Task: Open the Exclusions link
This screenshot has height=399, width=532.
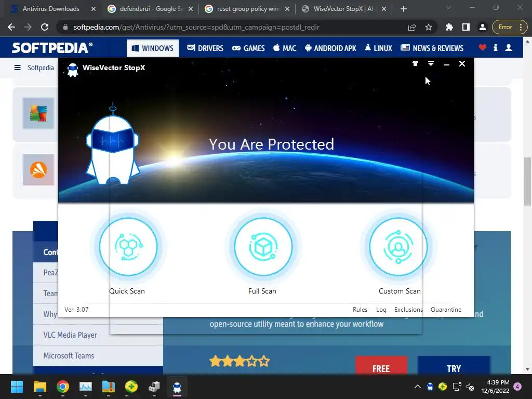Action: point(408,310)
